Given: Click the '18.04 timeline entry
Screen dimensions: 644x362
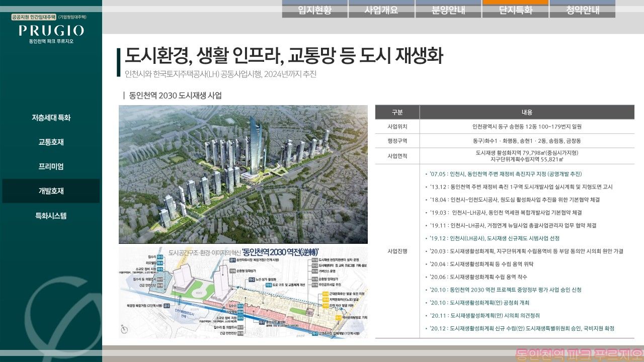Looking at the screenshot, I should point(512,200).
